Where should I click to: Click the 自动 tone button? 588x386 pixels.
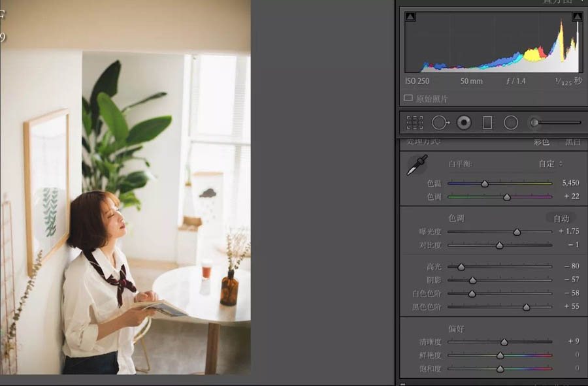(x=561, y=218)
